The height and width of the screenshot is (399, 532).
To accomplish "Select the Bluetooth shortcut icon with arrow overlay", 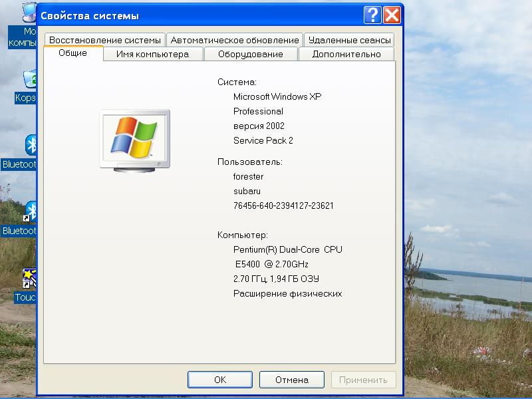I will point(30,213).
